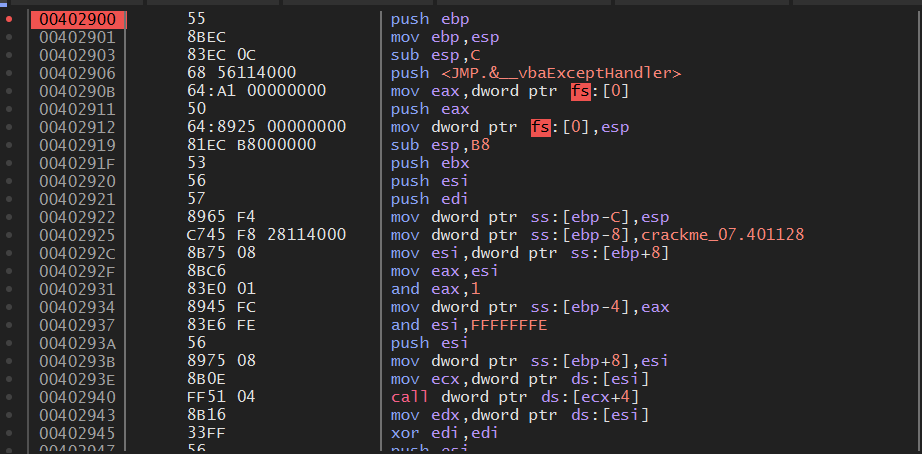Toggle breakpoint dot beside address 00402940

pyautogui.click(x=9, y=397)
